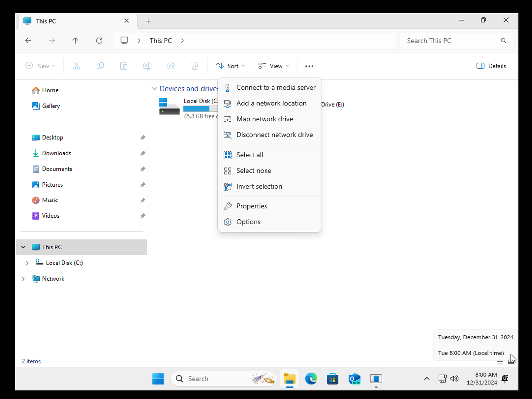Image resolution: width=532 pixels, height=399 pixels.
Task: Unpin Downloads from quick access
Action: tap(143, 153)
